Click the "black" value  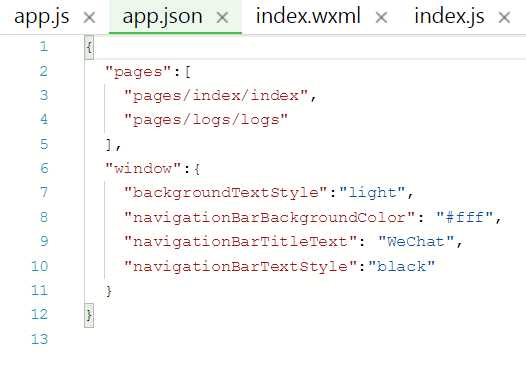pyautogui.click(x=402, y=266)
